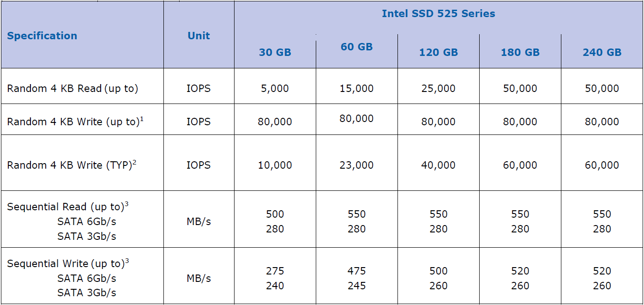
Task: Select the 180 GB column header
Action: [x=520, y=53]
